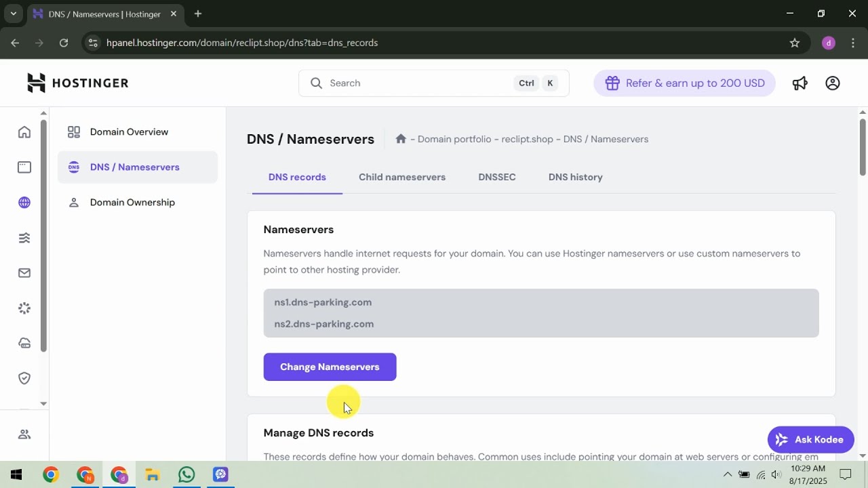The width and height of the screenshot is (868, 488).
Task: Click sidebar scroll down arrow
Action: tap(43, 403)
